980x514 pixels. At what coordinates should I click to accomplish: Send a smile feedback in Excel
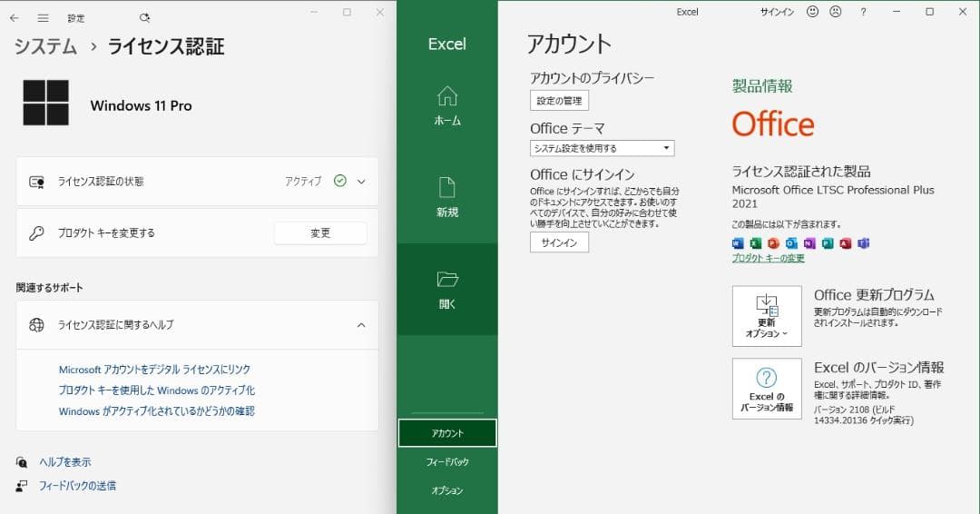point(812,11)
